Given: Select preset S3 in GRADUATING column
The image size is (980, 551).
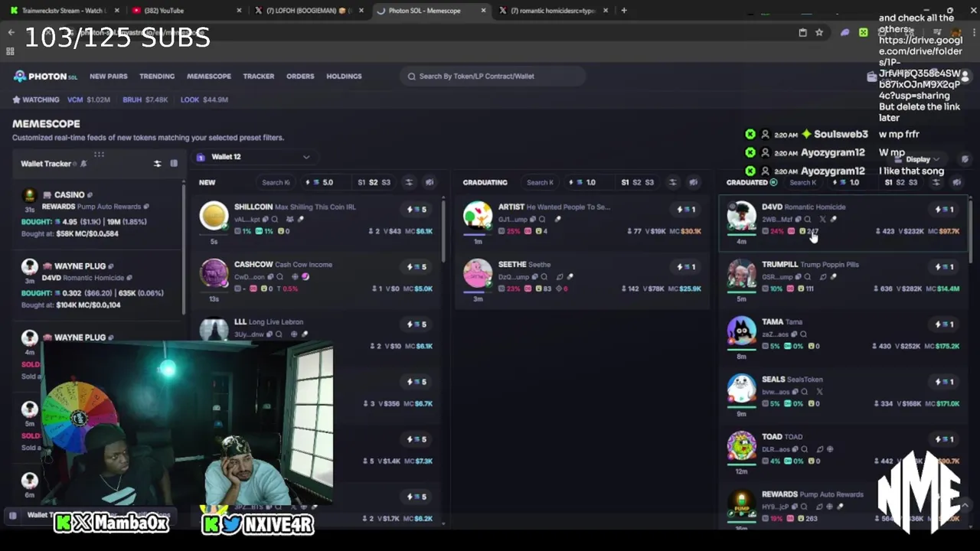Looking at the screenshot, I should click(649, 183).
